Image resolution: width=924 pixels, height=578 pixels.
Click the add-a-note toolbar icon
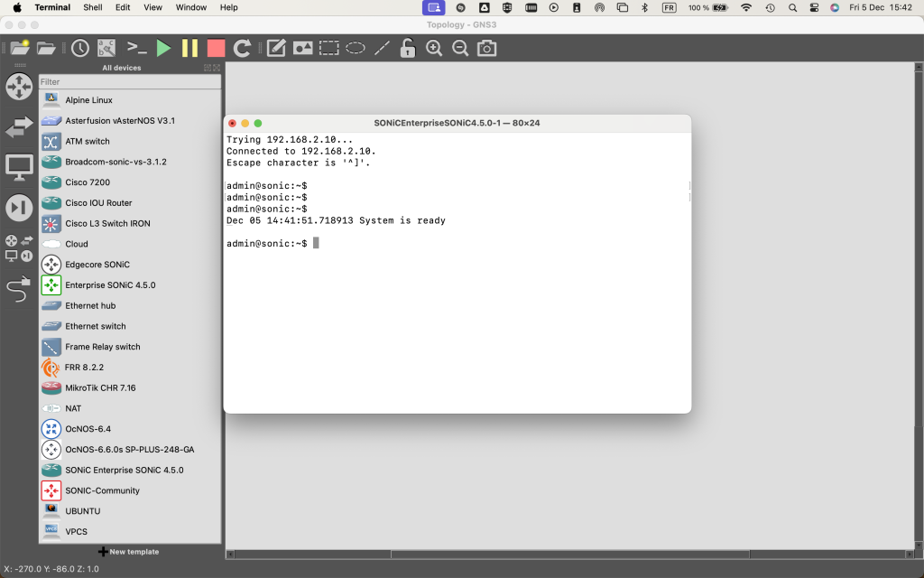pos(276,48)
